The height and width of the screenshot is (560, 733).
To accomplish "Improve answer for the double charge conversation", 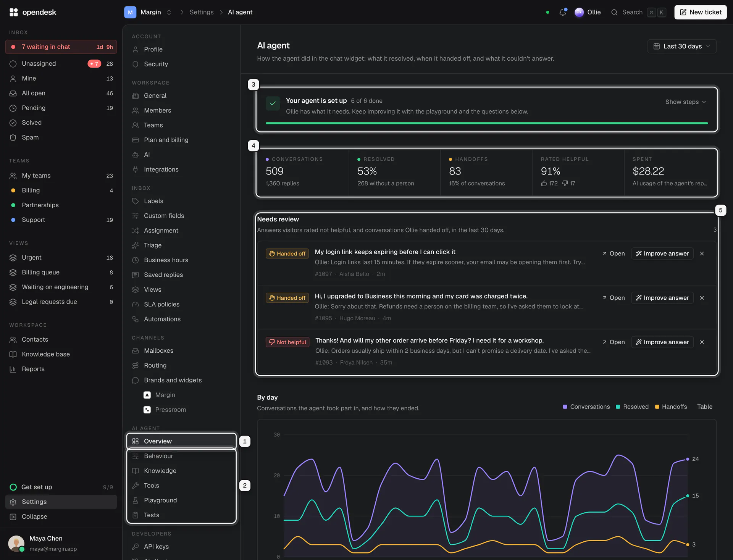I will pyautogui.click(x=662, y=298).
